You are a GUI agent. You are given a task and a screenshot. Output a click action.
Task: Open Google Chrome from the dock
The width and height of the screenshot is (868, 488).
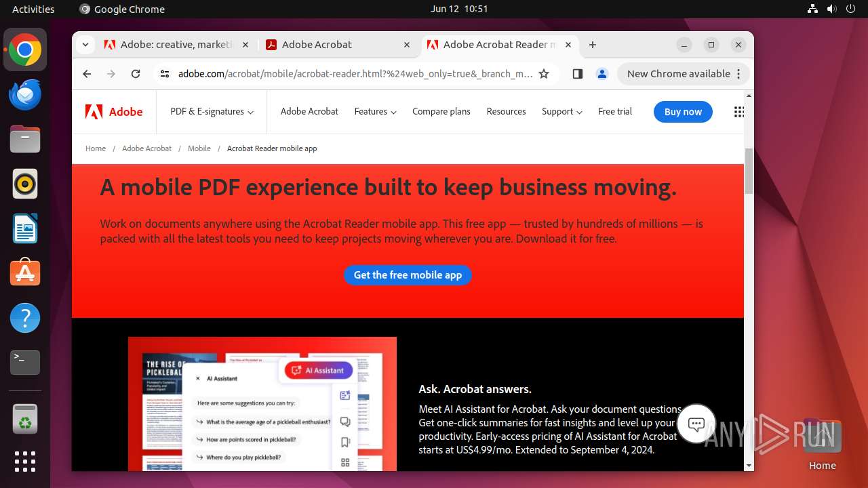click(25, 50)
